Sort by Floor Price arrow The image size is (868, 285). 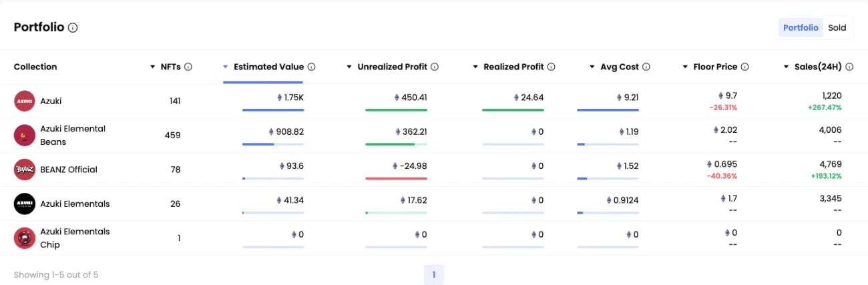[686, 67]
